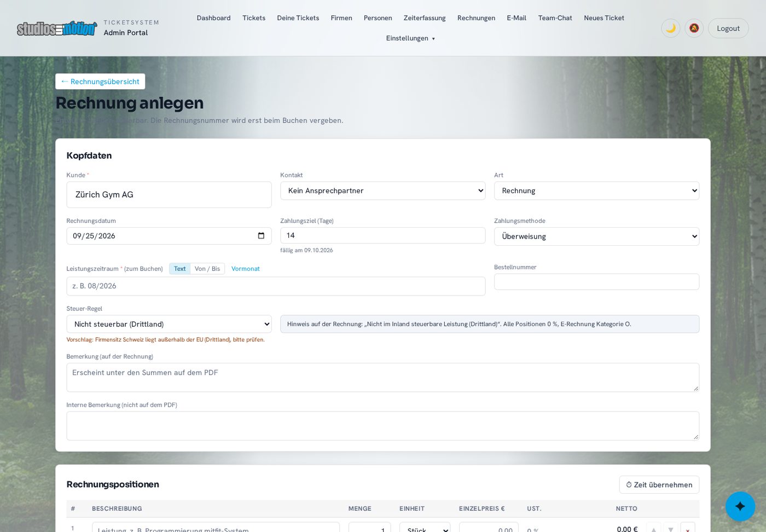This screenshot has height=532, width=766.
Task: Click the studios-motion logo
Action: tap(57, 28)
